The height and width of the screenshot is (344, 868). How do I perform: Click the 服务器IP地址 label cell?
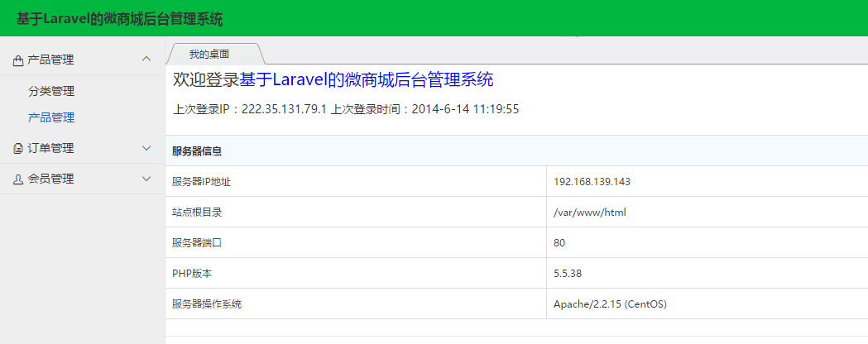coord(356,181)
